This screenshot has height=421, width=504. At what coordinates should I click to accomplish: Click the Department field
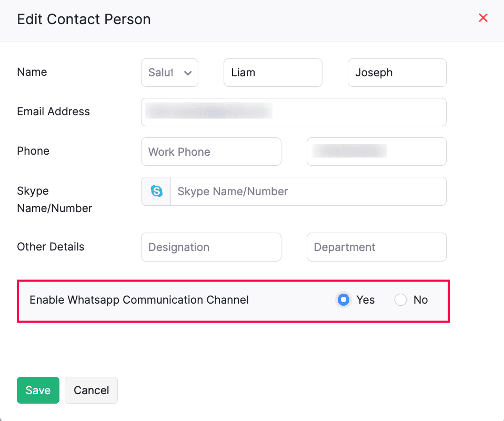point(376,247)
